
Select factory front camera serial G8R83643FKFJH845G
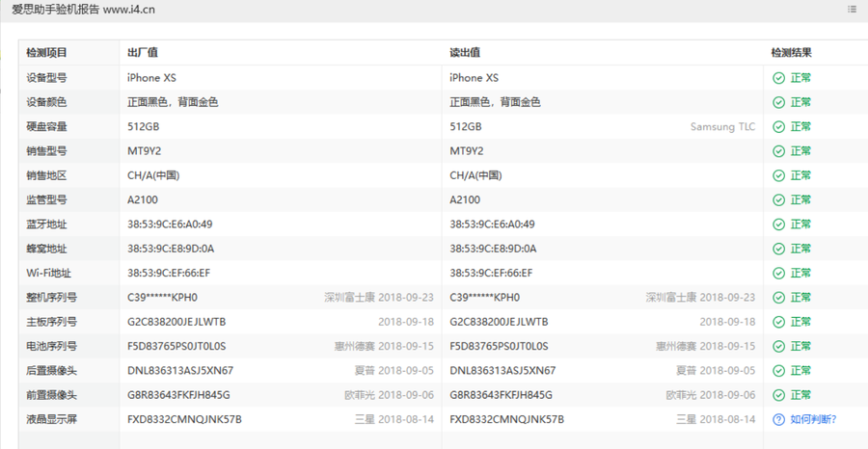tap(178, 395)
